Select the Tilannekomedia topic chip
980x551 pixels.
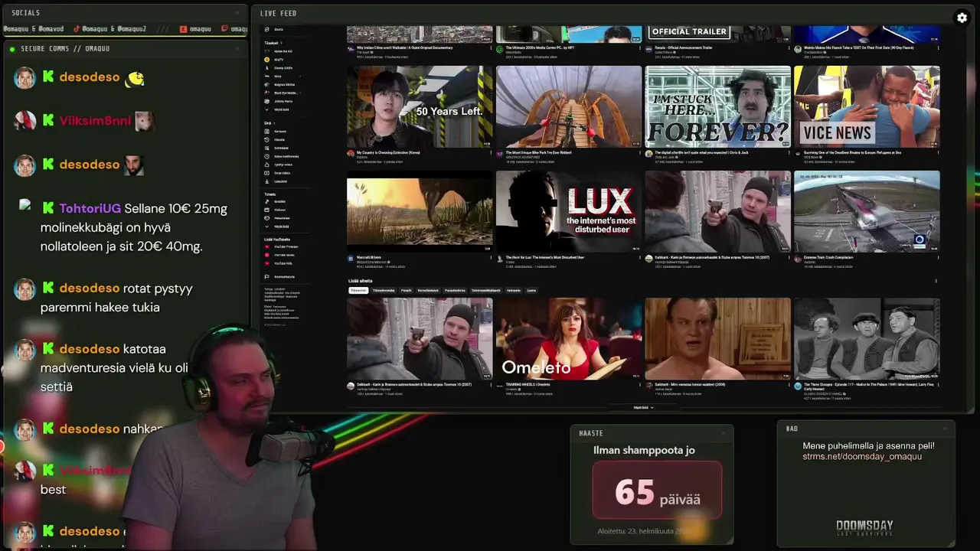[384, 290]
